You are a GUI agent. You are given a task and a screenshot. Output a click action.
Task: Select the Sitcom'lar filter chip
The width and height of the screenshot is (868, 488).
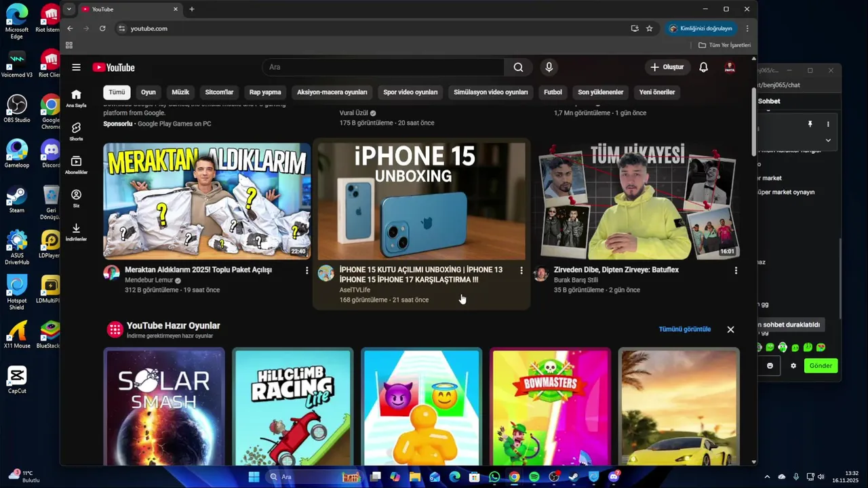pyautogui.click(x=219, y=92)
